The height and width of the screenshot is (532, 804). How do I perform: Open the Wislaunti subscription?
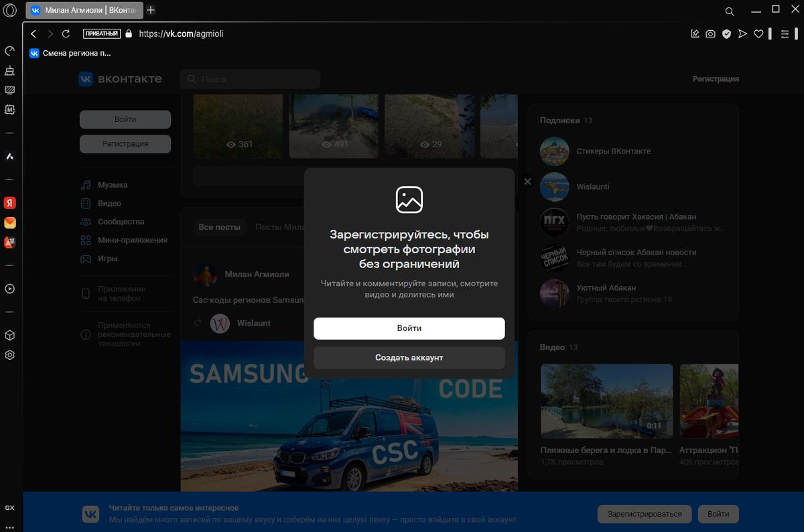tap(593, 186)
